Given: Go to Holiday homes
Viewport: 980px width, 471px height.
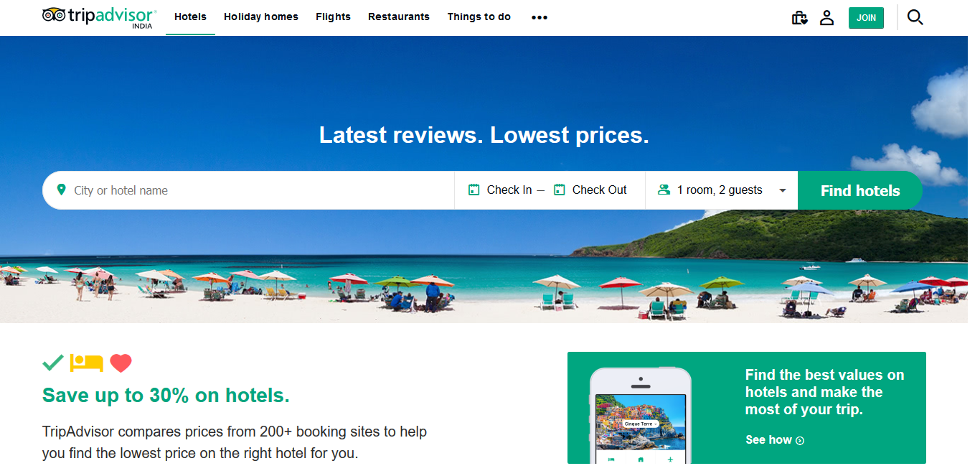Looking at the screenshot, I should (261, 17).
